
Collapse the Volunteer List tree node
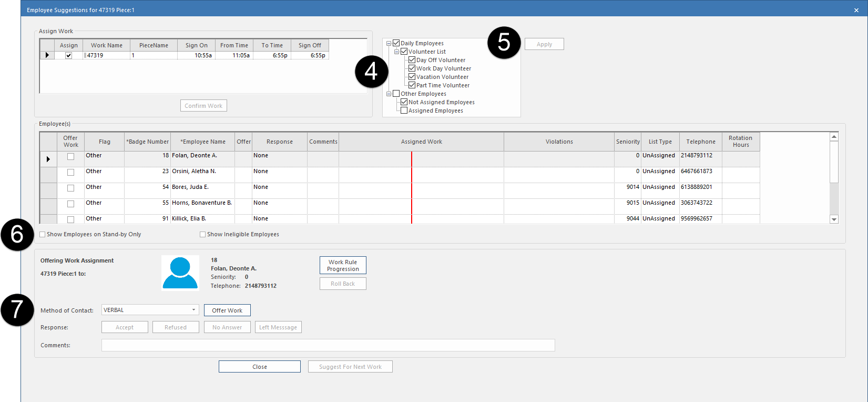[x=397, y=52]
